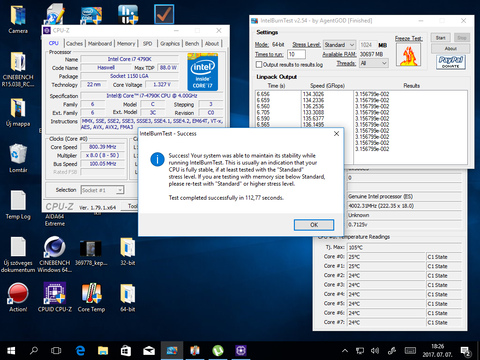Image resolution: width=480 pixels, height=360 pixels.
Task: Open the input language keyboard tray icon
Action: point(410,351)
